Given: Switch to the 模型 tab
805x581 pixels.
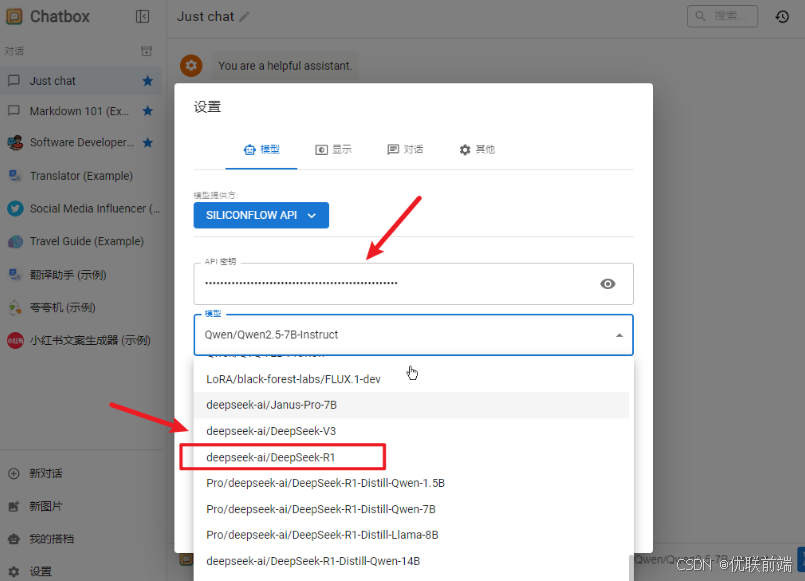Looking at the screenshot, I should 261,149.
